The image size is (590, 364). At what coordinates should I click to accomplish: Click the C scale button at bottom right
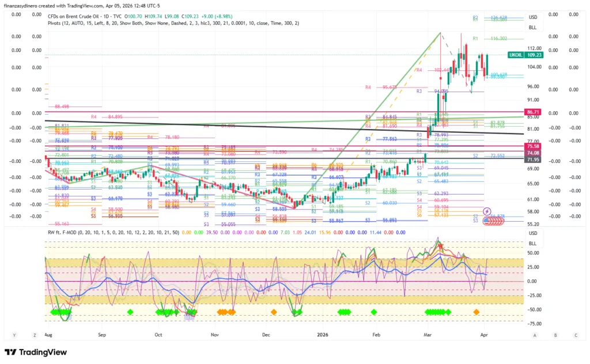pyautogui.click(x=575, y=335)
